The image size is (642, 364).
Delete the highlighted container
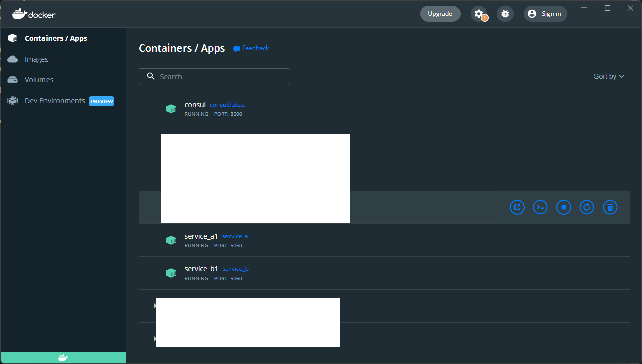pyautogui.click(x=610, y=207)
